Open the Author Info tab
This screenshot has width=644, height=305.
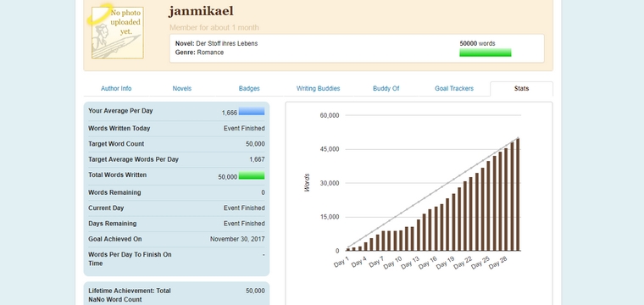[x=116, y=89]
